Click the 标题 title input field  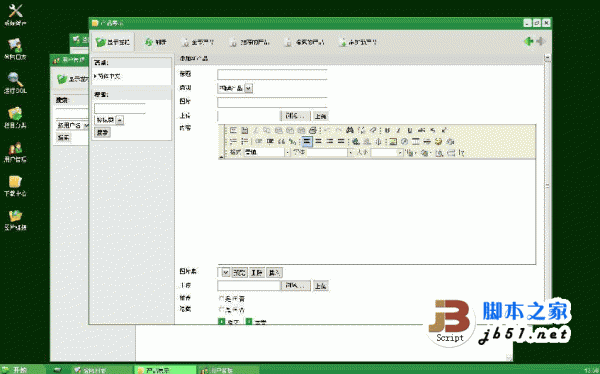(x=272, y=74)
